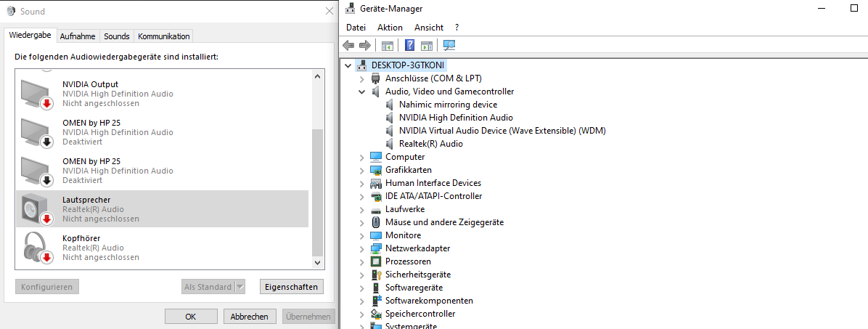Click the Prozessoren chip icon
Image resolution: width=868 pixels, height=329 pixels.
point(376,261)
